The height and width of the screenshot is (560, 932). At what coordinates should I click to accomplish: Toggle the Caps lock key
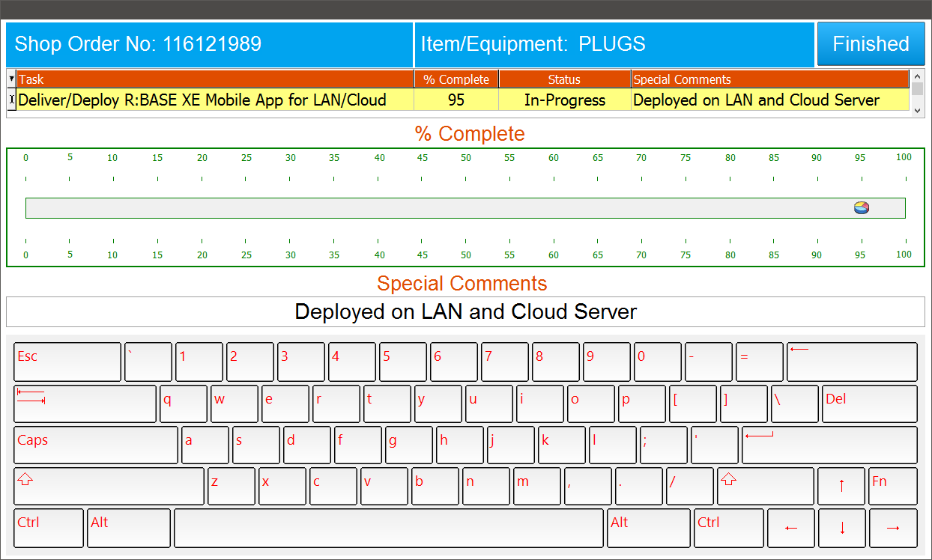[96, 445]
